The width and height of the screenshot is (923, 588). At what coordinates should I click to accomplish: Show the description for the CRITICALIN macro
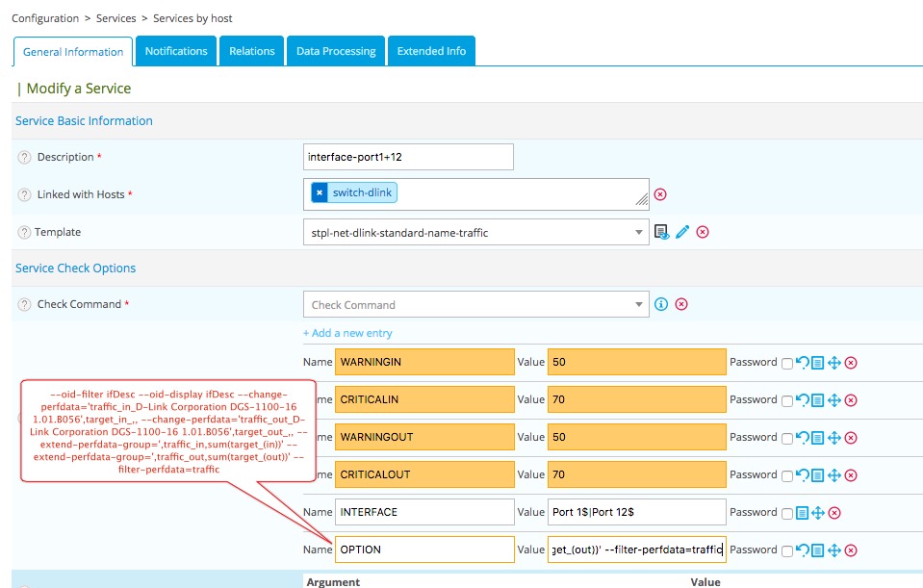point(818,400)
